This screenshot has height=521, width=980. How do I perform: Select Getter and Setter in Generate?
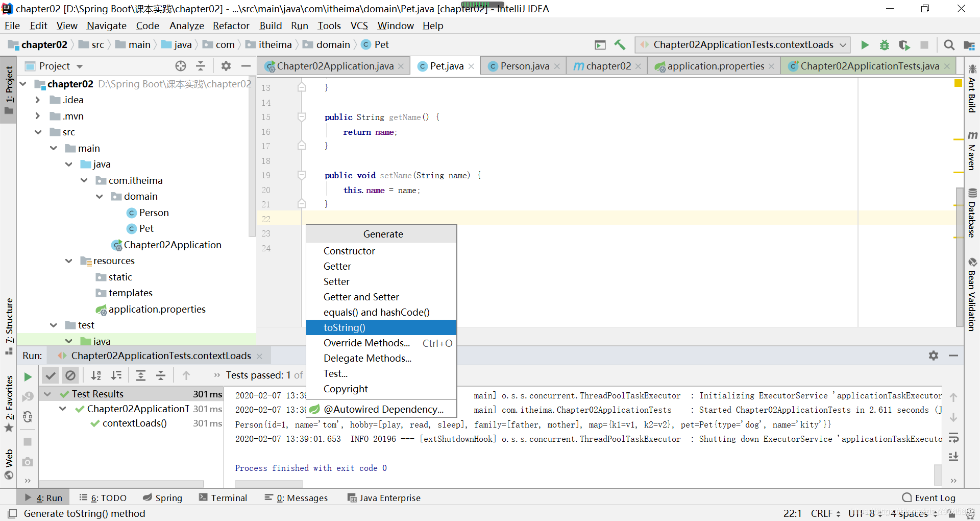[x=381, y=297]
